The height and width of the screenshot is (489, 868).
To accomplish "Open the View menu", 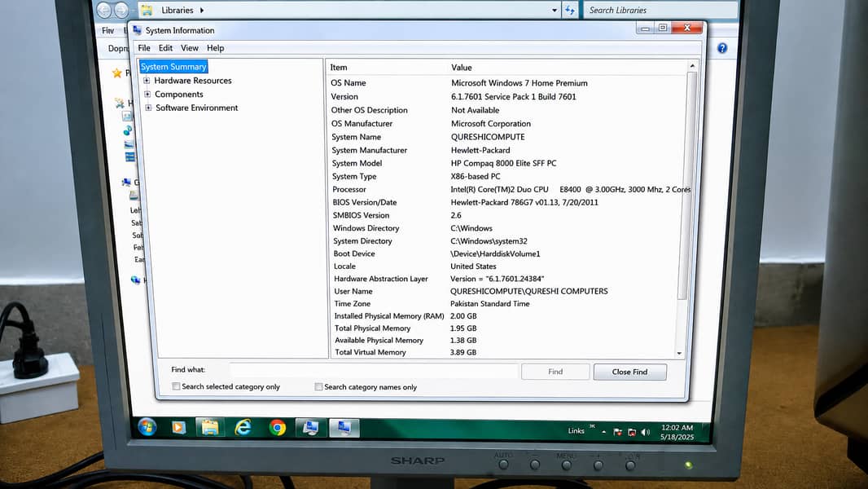I will click(190, 48).
